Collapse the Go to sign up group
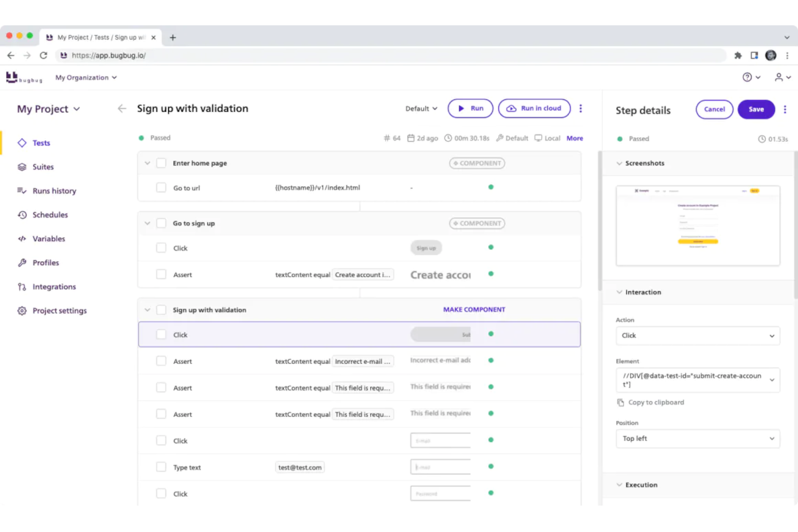Screen dimensions: 798x532 [147, 223]
